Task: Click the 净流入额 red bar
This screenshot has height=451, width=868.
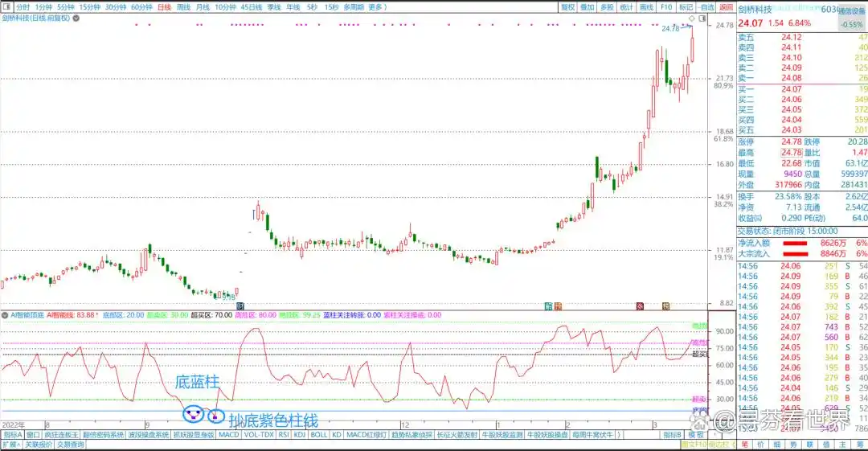Action: point(794,244)
